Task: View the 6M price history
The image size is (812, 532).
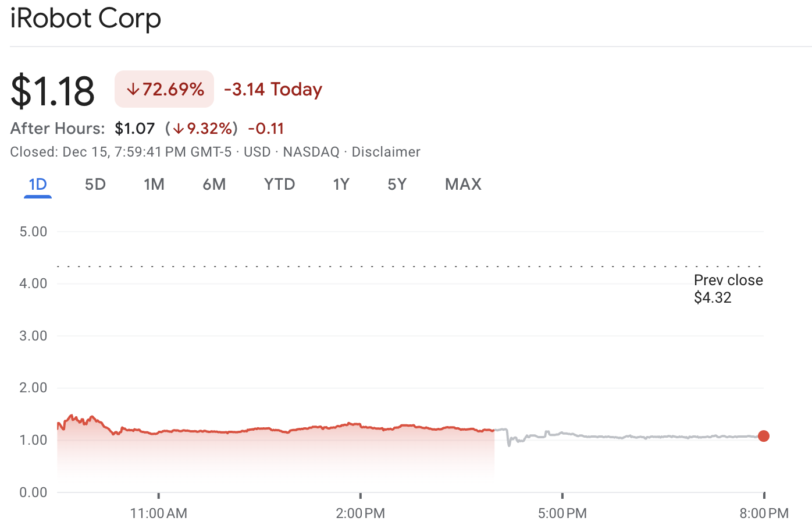Action: click(x=214, y=184)
